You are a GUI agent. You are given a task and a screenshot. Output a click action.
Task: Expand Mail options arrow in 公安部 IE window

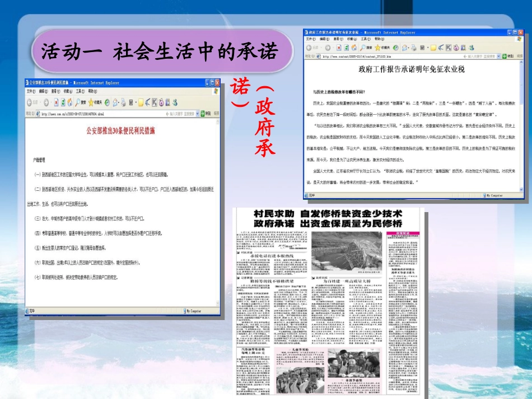119,102
